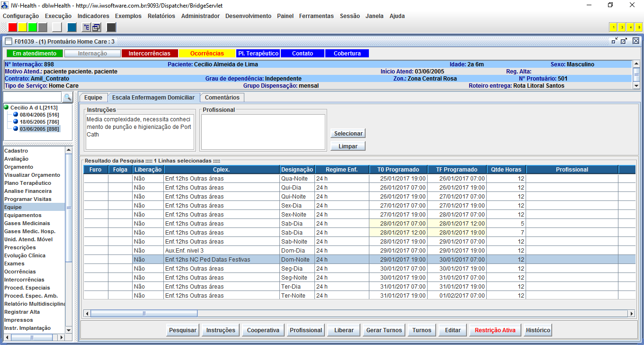Open the Relatórios menu
This screenshot has height=345, width=644.
click(161, 16)
